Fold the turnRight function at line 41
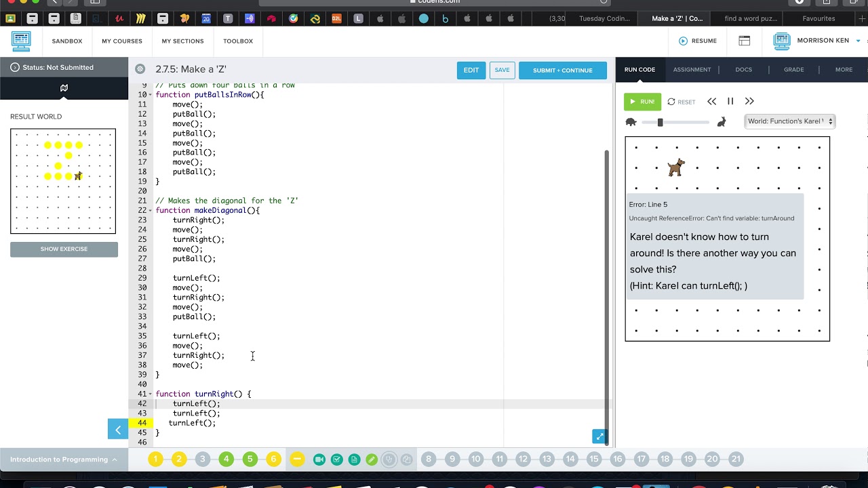 point(151,394)
